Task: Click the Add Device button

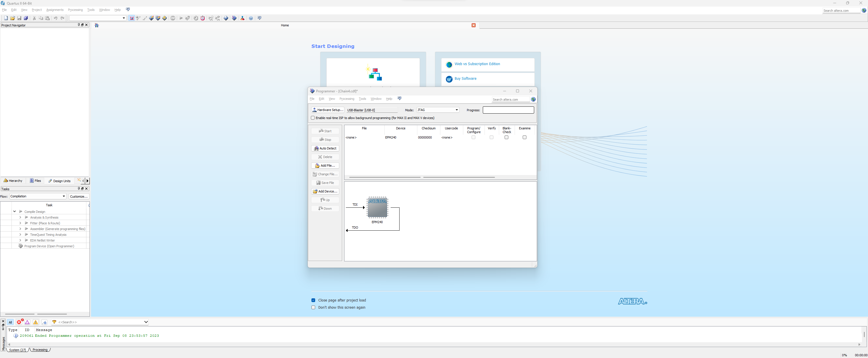Action: (325, 191)
